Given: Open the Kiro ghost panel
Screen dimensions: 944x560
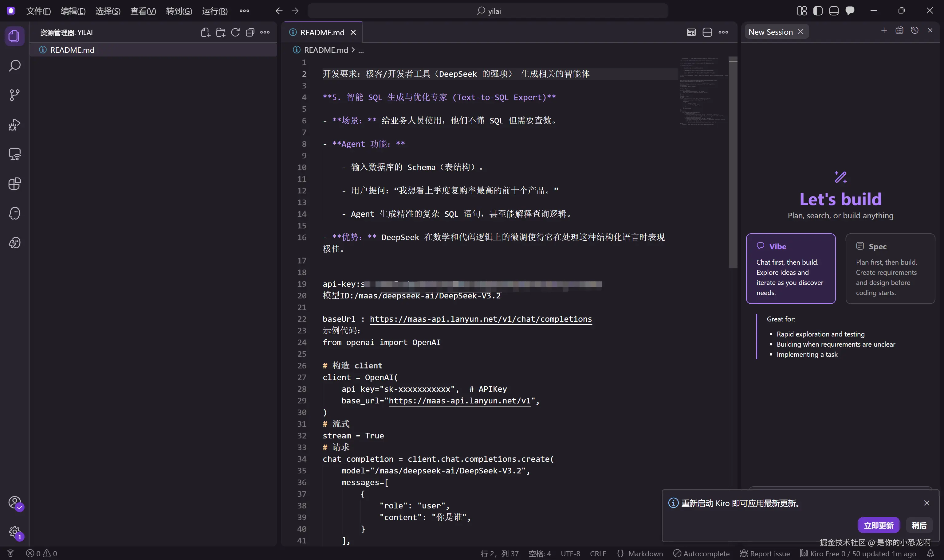Looking at the screenshot, I should click(14, 213).
